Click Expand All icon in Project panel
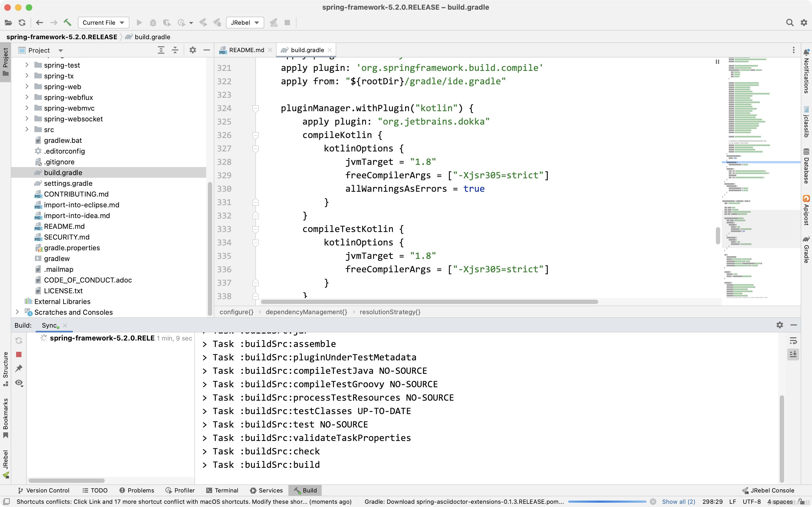This screenshot has width=812, height=507. pos(161,50)
